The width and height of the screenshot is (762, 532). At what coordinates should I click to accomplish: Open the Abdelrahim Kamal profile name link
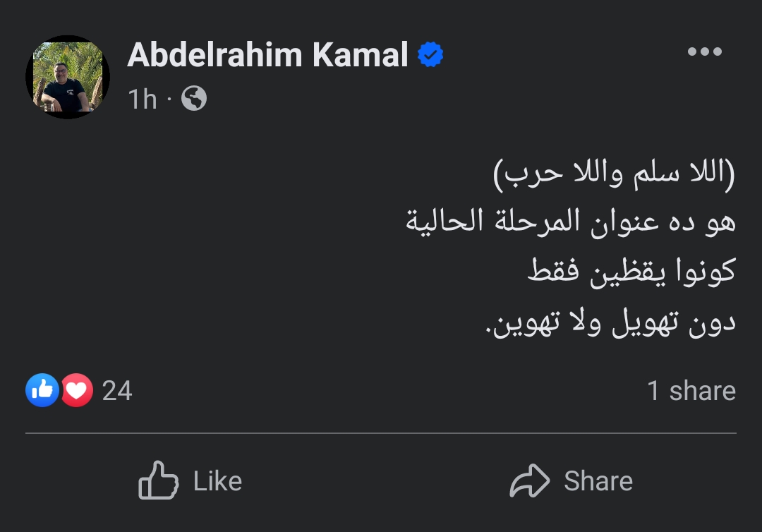(268, 54)
